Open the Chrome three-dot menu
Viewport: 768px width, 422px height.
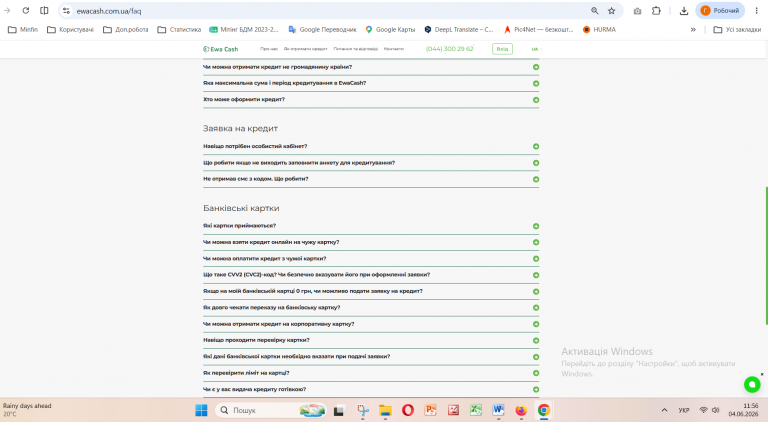tap(756, 11)
